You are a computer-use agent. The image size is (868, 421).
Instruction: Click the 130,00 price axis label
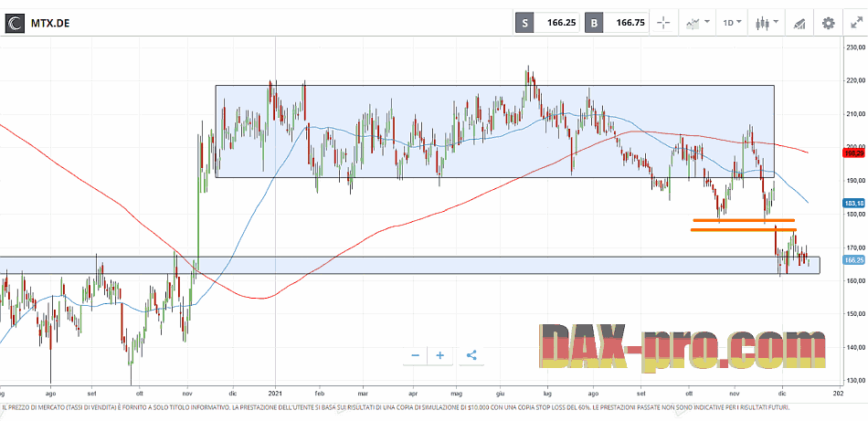click(x=855, y=381)
